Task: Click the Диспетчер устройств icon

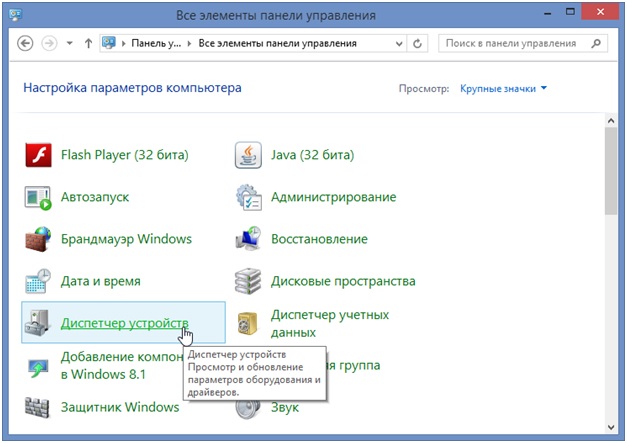Action: (x=37, y=323)
